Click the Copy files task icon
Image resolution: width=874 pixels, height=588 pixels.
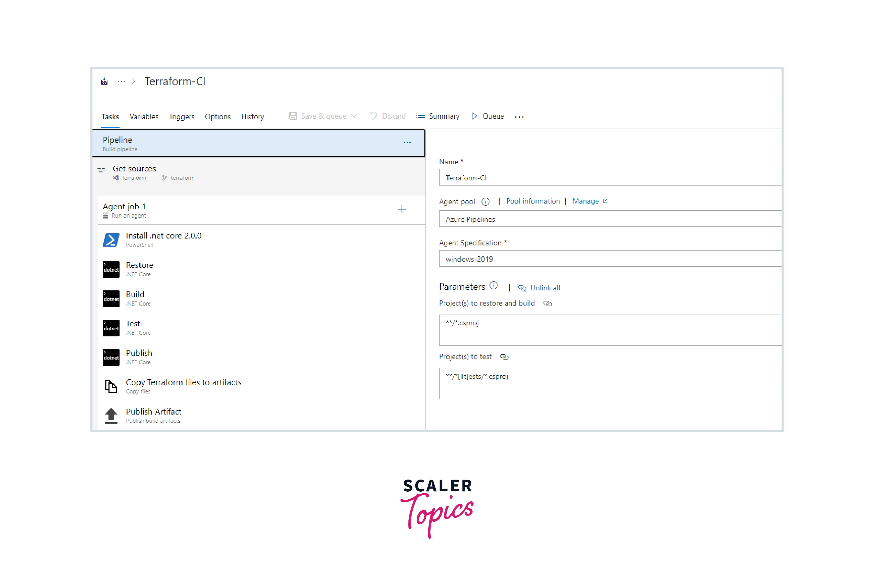[111, 386]
